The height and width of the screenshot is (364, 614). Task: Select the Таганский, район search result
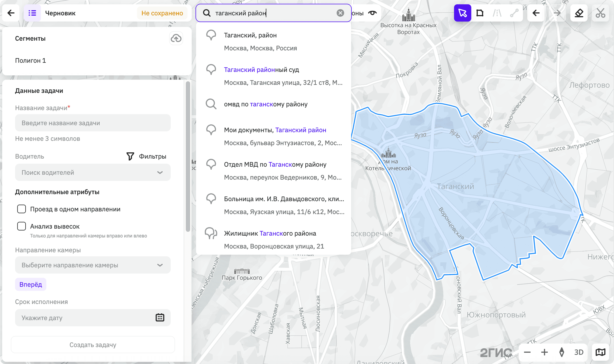pos(274,41)
